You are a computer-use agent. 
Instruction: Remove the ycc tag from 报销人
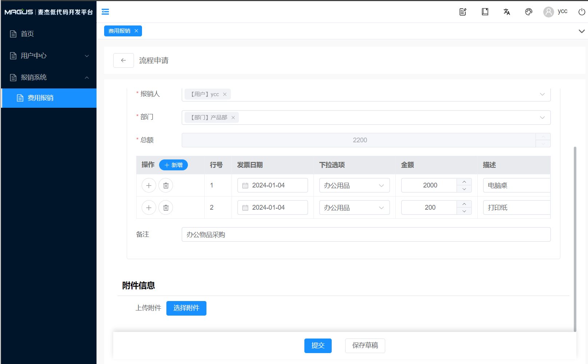click(x=225, y=94)
